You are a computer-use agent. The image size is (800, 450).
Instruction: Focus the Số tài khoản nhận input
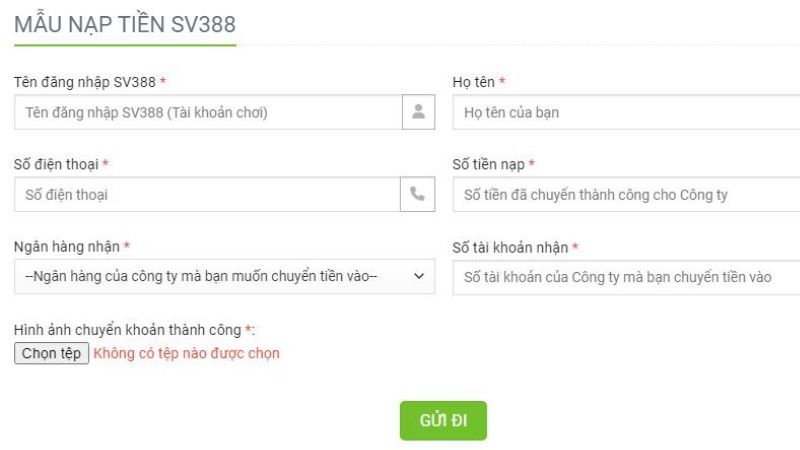click(626, 277)
